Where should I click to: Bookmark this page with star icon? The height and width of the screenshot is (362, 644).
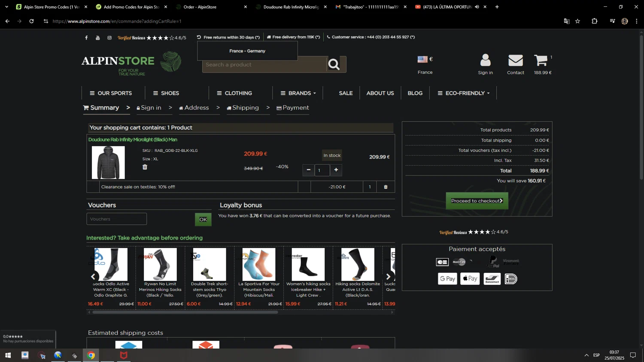[578, 21]
